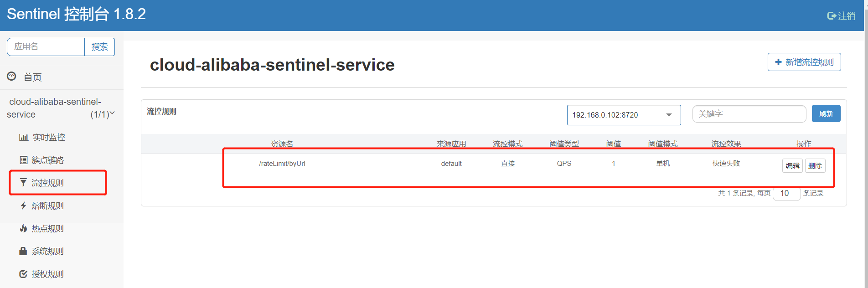The width and height of the screenshot is (868, 288).
Task: Click the page size field showing 10
Action: [x=787, y=193]
